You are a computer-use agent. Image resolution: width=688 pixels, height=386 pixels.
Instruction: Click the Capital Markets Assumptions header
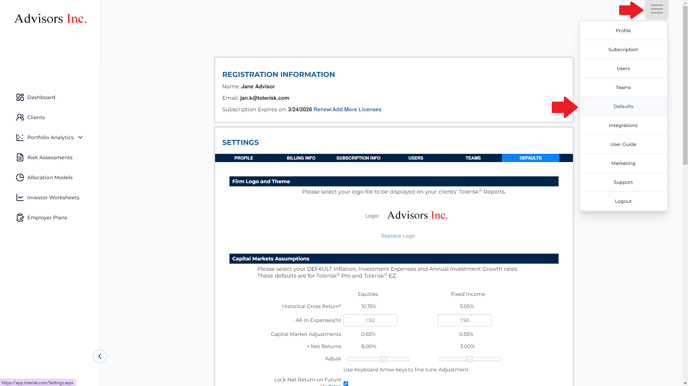pos(394,259)
